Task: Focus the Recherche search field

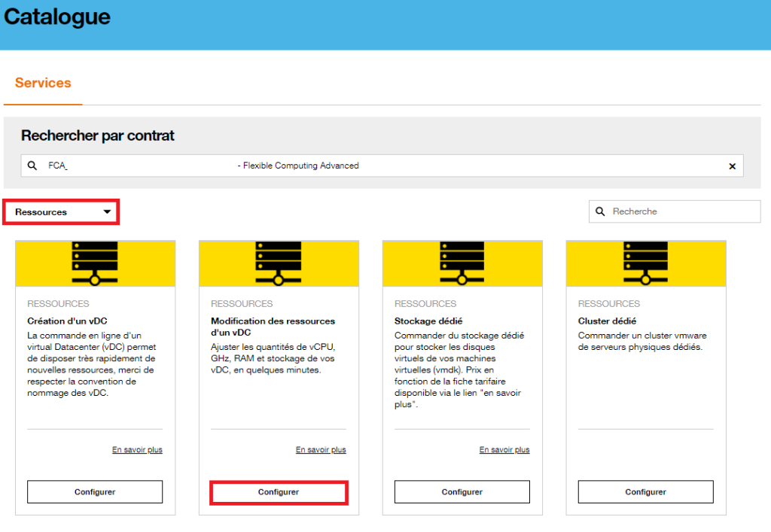Action: (x=675, y=211)
